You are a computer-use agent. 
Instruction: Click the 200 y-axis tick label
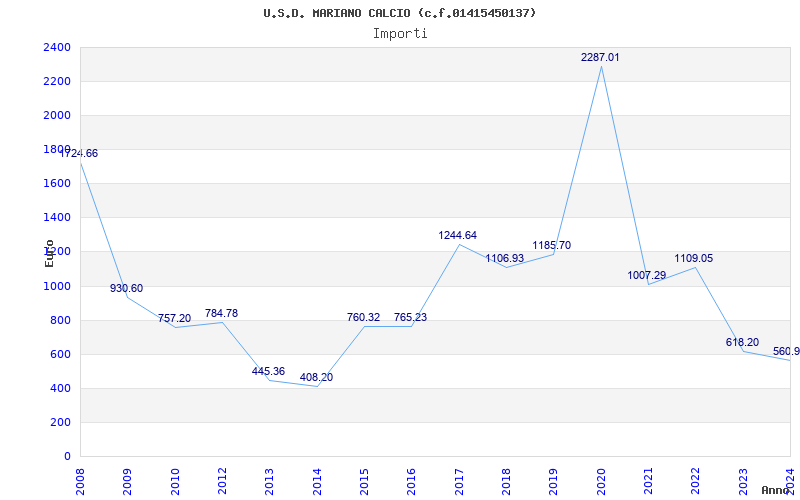(x=61, y=422)
